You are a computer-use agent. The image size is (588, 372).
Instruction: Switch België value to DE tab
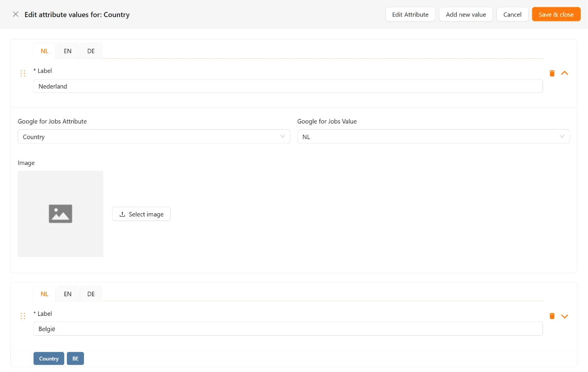(91, 294)
